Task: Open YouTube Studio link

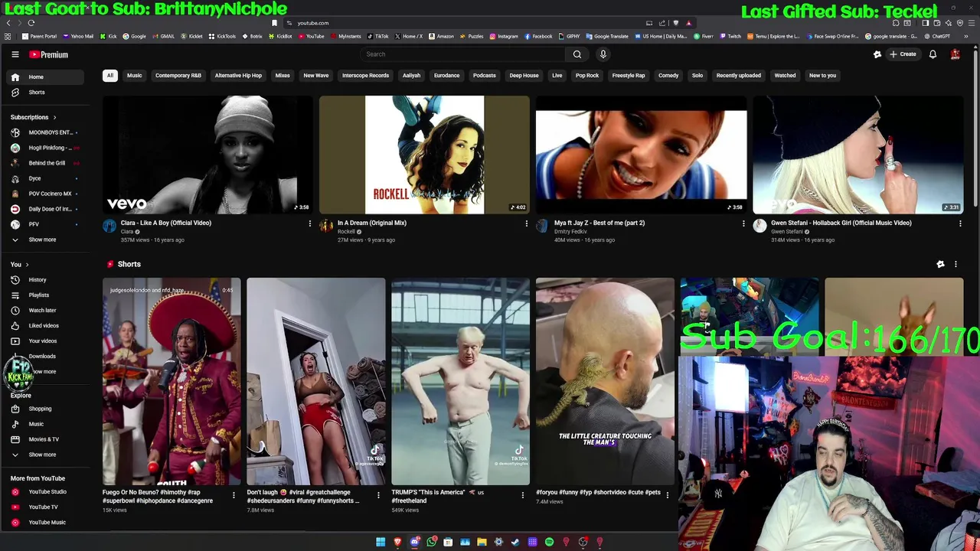Action: [x=45, y=491]
